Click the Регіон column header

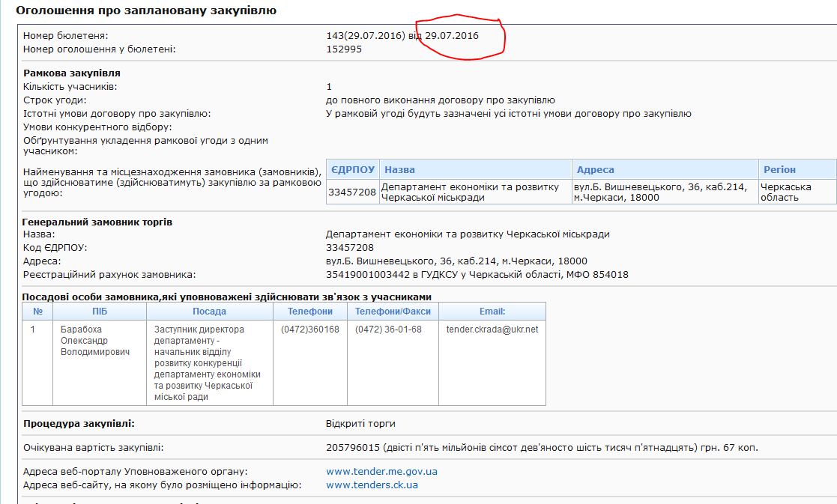pyautogui.click(x=779, y=169)
